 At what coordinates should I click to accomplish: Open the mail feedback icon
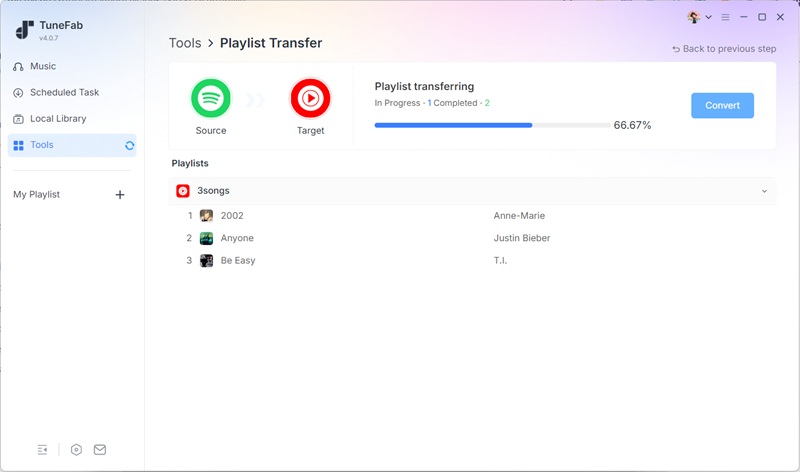click(x=100, y=450)
